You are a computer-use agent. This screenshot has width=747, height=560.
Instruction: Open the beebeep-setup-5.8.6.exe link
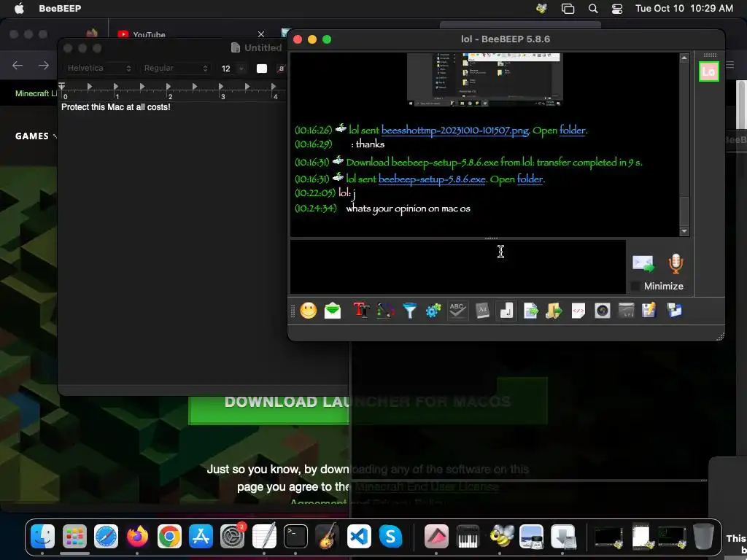(432, 179)
